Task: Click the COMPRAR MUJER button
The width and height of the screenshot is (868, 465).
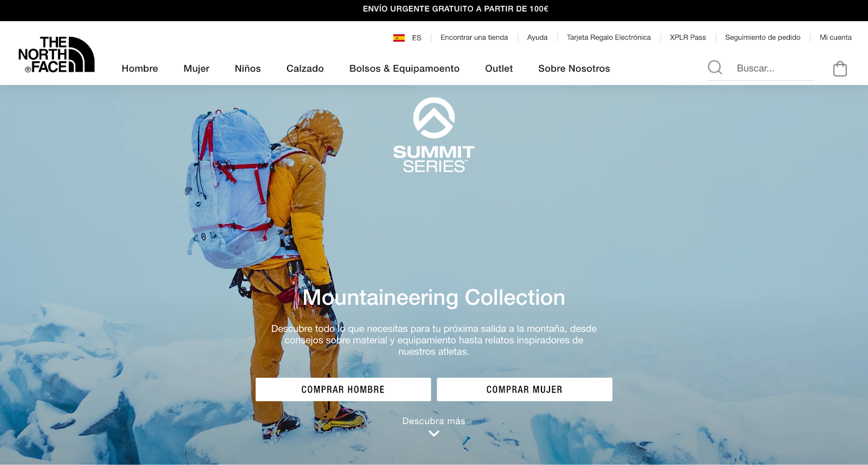Action: tap(525, 390)
